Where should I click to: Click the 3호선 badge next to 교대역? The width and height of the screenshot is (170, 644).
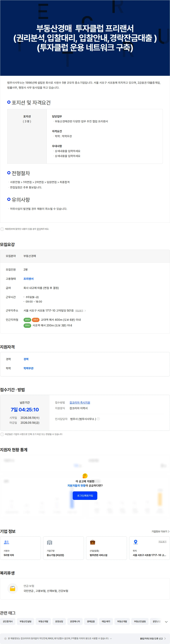36,320
